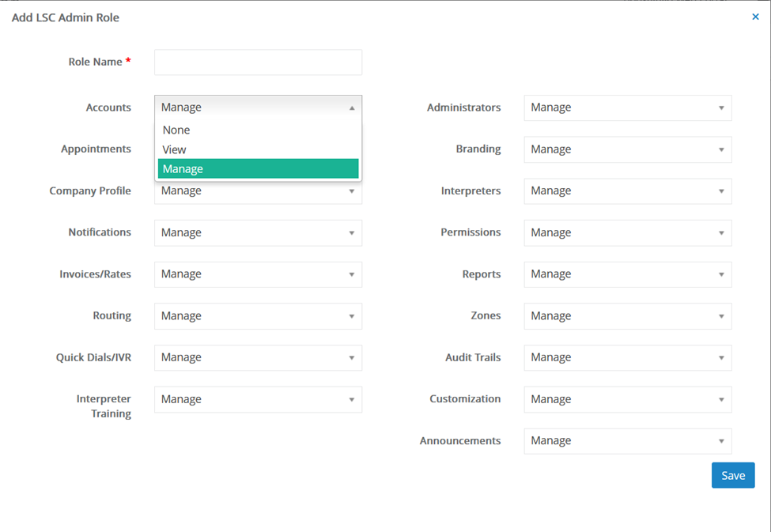Click the Customization label
Viewport: 771px width, 532px height.
(x=465, y=398)
